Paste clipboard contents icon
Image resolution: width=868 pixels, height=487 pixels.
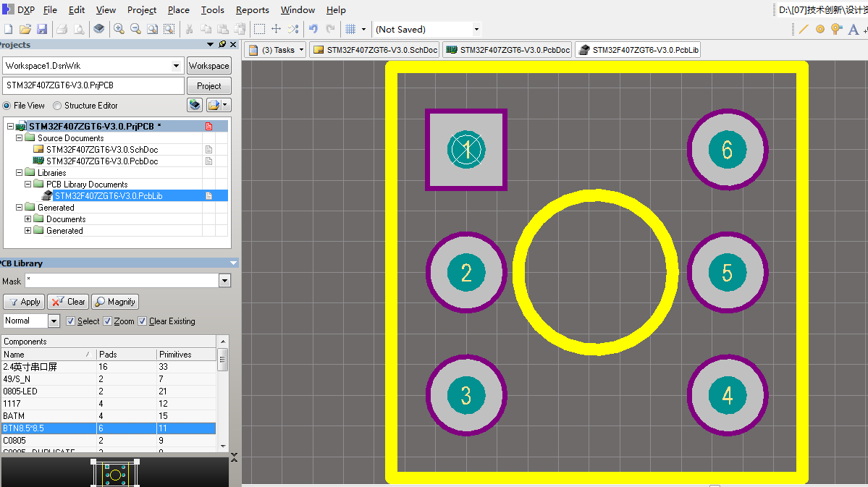[x=223, y=30]
